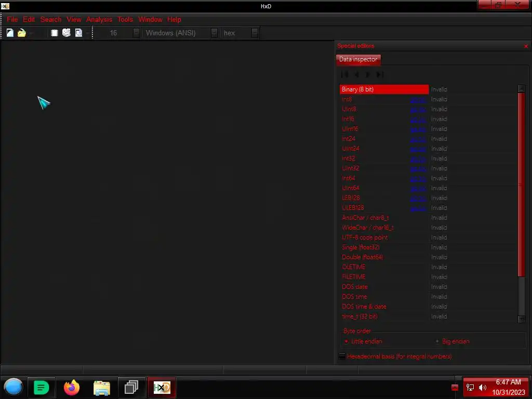Click the go to link for UInt64

[418, 188]
